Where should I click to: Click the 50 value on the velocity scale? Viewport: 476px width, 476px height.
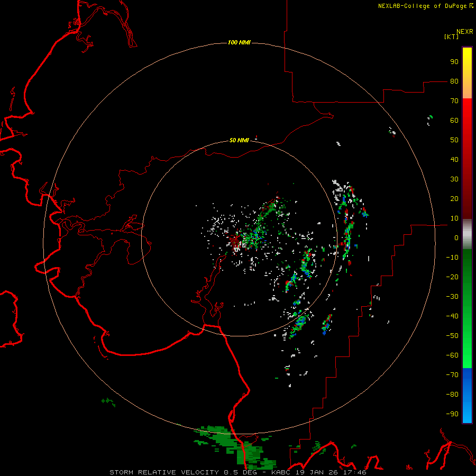click(x=454, y=140)
